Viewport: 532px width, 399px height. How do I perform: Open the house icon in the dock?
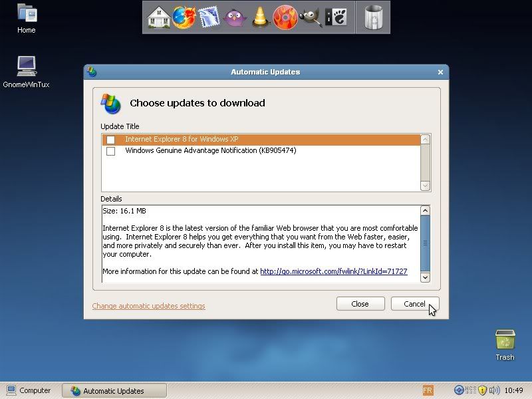[159, 17]
